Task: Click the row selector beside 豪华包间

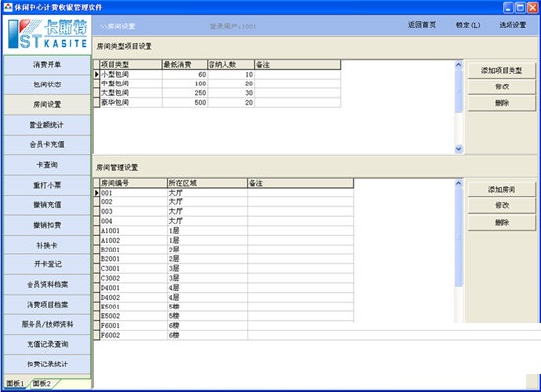Action: point(97,102)
